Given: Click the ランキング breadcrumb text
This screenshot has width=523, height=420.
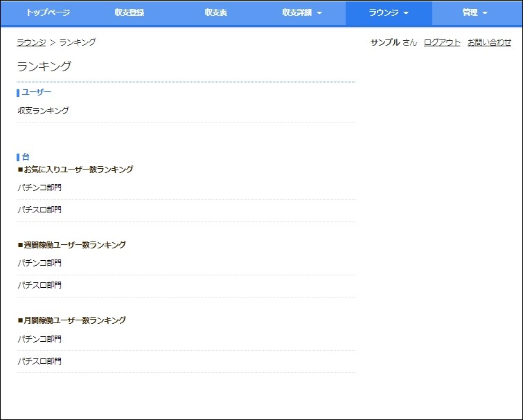Looking at the screenshot, I should click(x=78, y=42).
